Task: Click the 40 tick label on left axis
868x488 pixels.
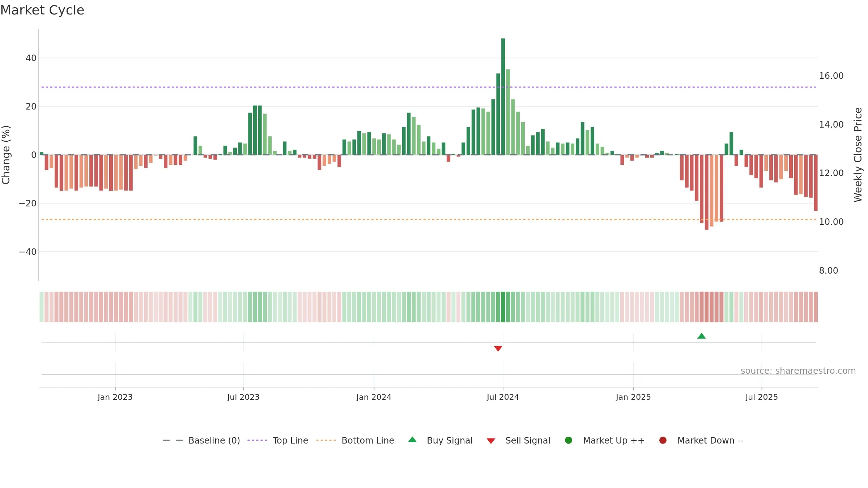Action: coord(31,58)
